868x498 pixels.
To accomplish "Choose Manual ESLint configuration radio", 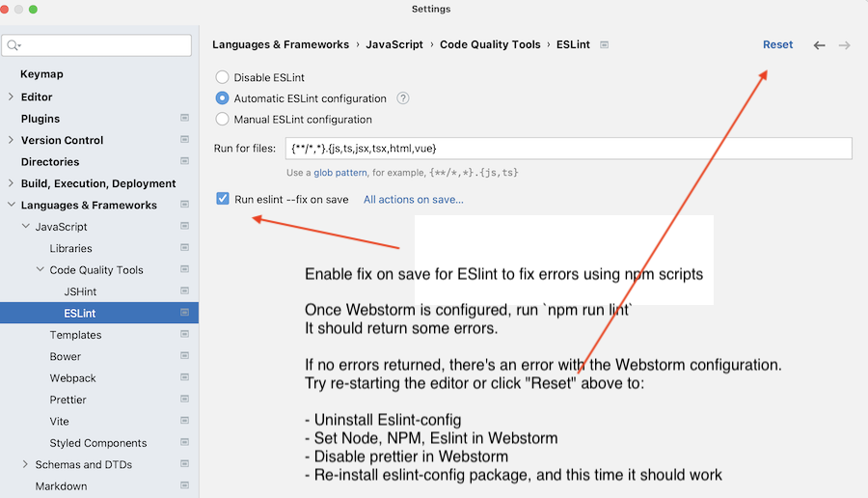I will (222, 119).
